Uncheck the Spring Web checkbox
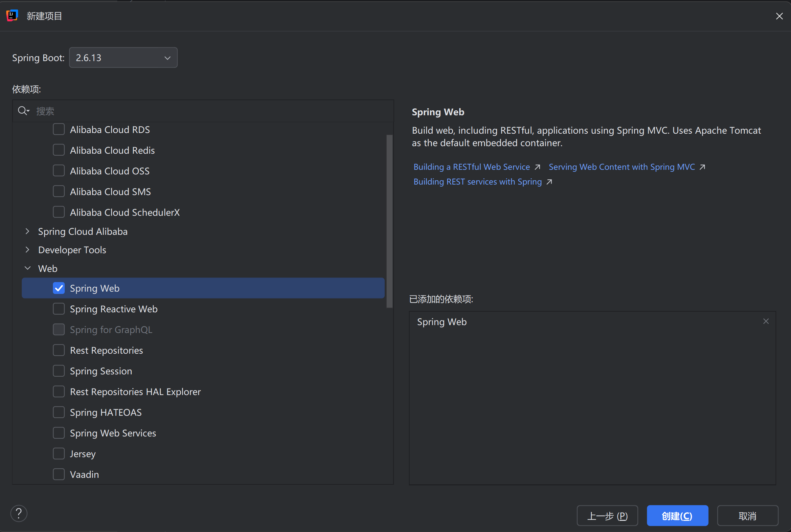 (59, 288)
